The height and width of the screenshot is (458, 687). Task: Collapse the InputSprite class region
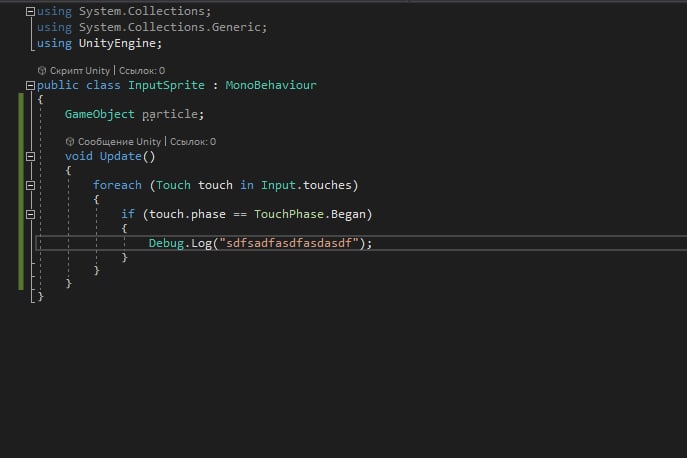(30, 85)
